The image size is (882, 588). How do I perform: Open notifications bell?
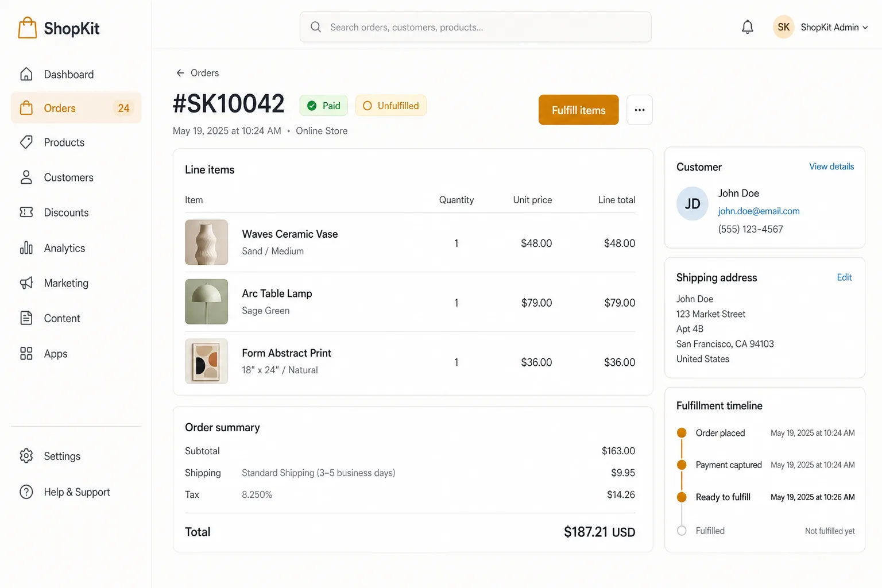(747, 27)
